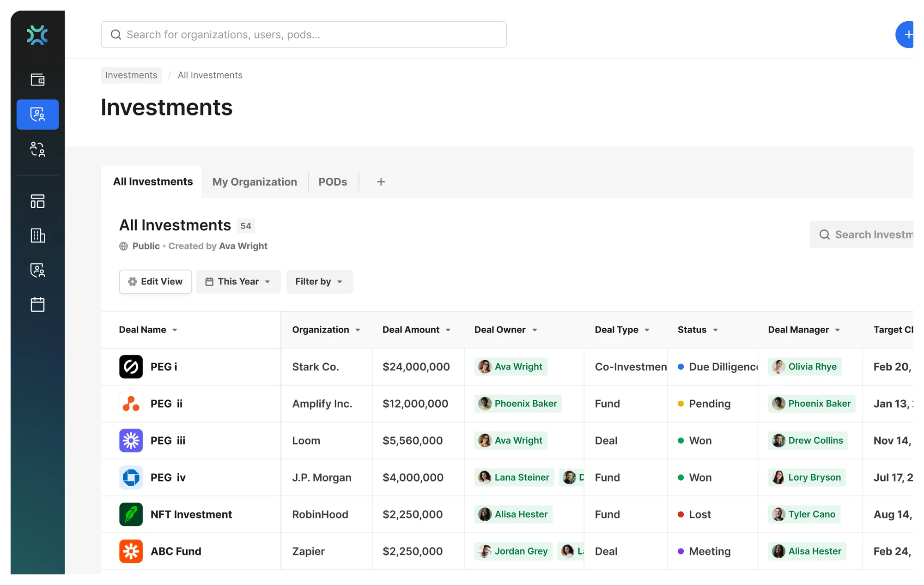Image resolution: width=924 pixels, height=585 pixels.
Task: Click the Ava Wright creator name
Action: coord(243,246)
